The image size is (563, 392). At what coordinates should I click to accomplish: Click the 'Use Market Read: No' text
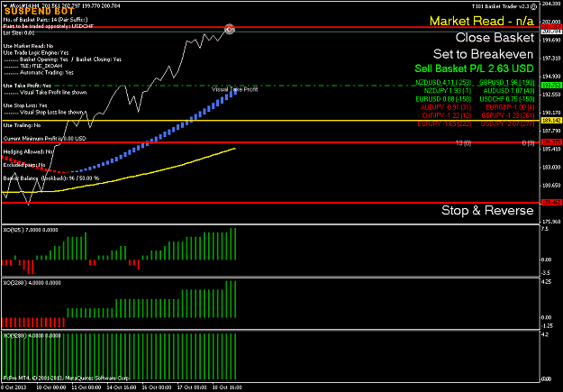[x=28, y=46]
